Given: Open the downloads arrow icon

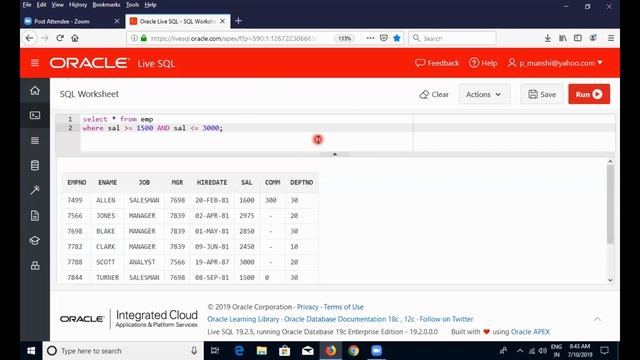Looking at the screenshot, I should (x=548, y=38).
